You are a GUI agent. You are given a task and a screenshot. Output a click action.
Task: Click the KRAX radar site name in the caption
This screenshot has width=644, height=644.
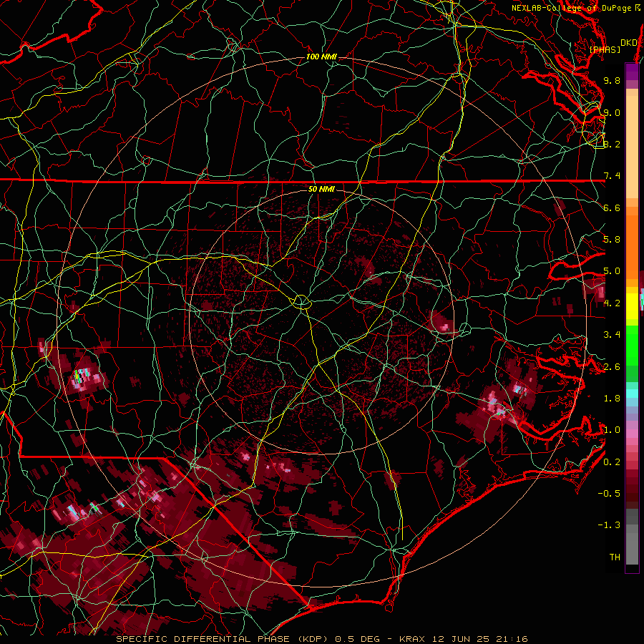(x=413, y=639)
